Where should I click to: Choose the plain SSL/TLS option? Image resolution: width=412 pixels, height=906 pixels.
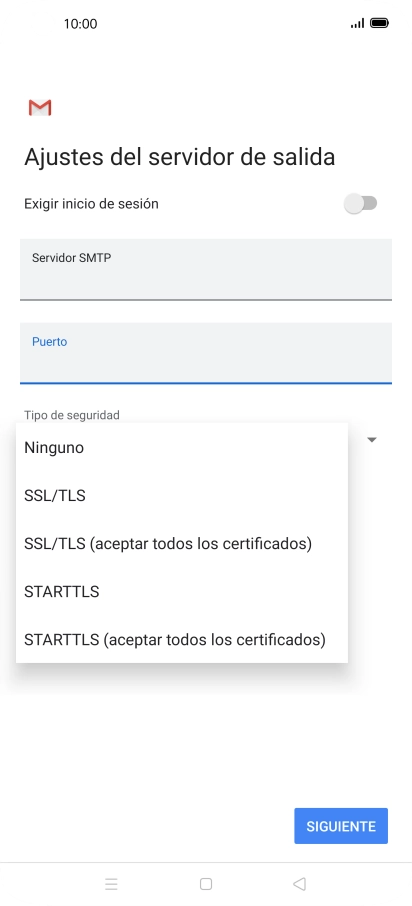[x=182, y=496]
